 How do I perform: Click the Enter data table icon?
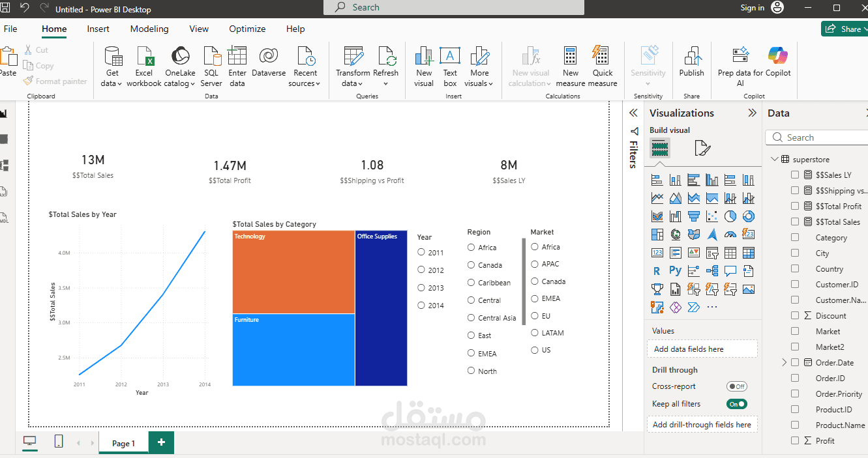[237, 57]
